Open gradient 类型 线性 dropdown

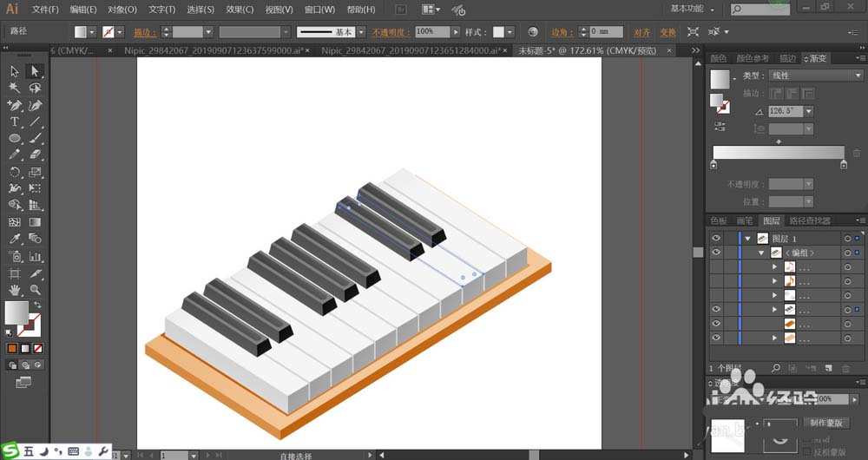tap(816, 76)
